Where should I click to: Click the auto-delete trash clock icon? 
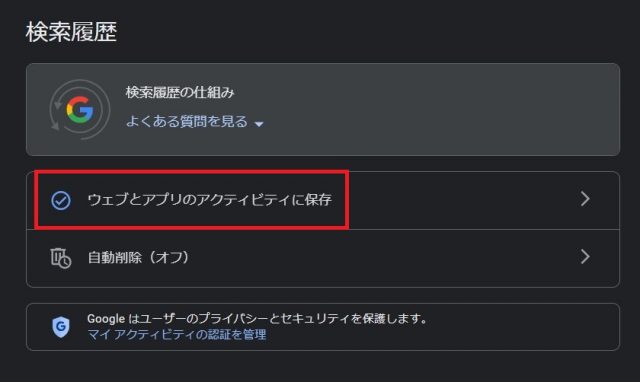[61, 258]
